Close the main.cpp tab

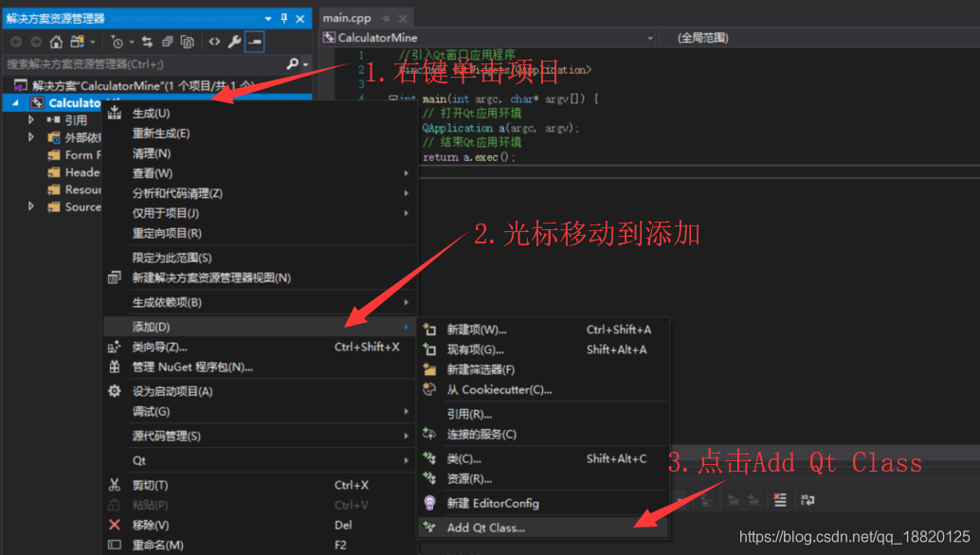click(403, 19)
